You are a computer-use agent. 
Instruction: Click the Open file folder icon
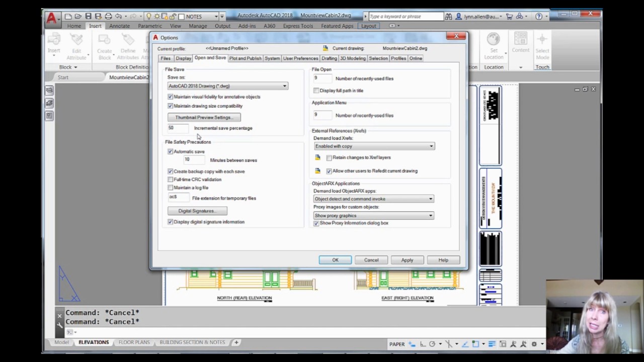(x=78, y=16)
